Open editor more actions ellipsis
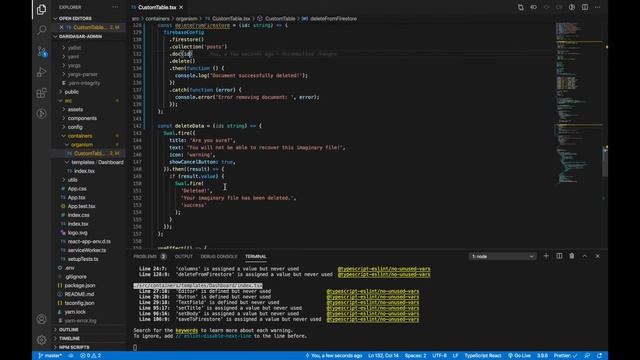The width and height of the screenshot is (640, 360). pyautogui.click(x=598, y=7)
